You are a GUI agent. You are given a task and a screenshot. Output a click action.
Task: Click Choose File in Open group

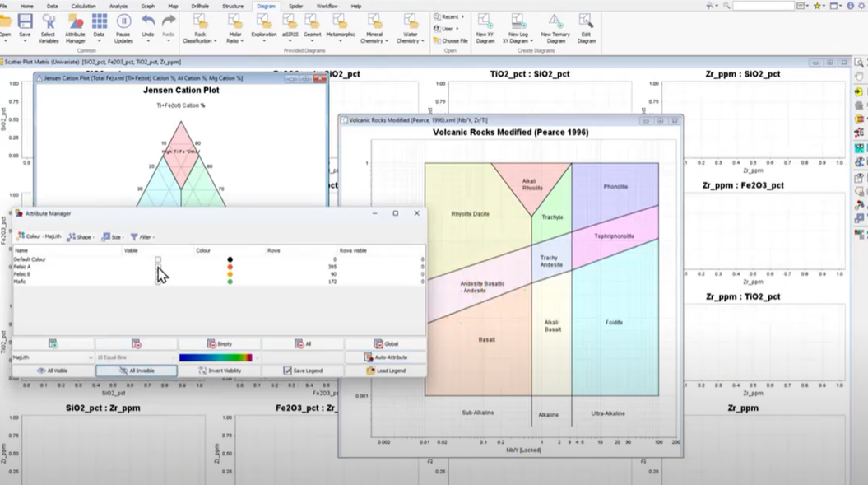pyautogui.click(x=451, y=40)
